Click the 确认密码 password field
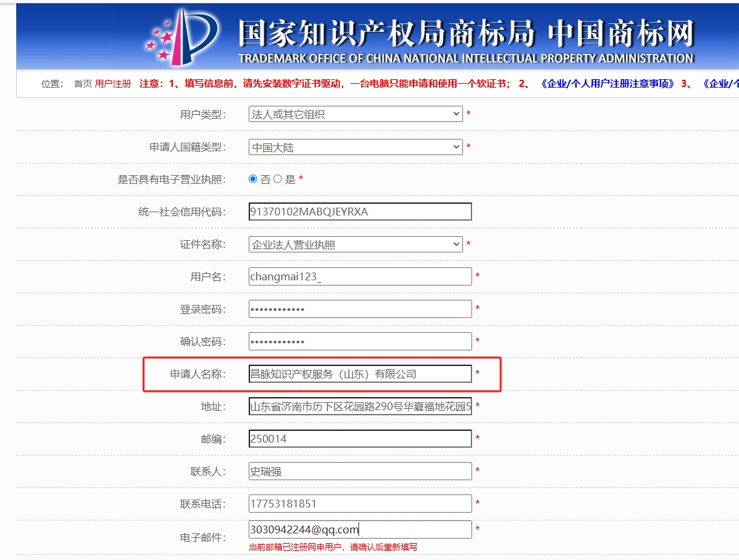Viewport: 739px width, 560px height. [360, 341]
